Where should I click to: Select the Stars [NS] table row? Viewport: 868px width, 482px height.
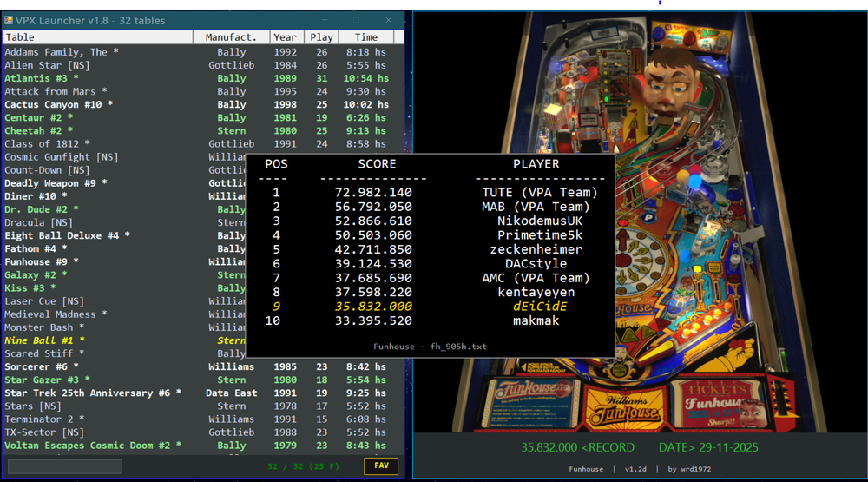(203, 406)
